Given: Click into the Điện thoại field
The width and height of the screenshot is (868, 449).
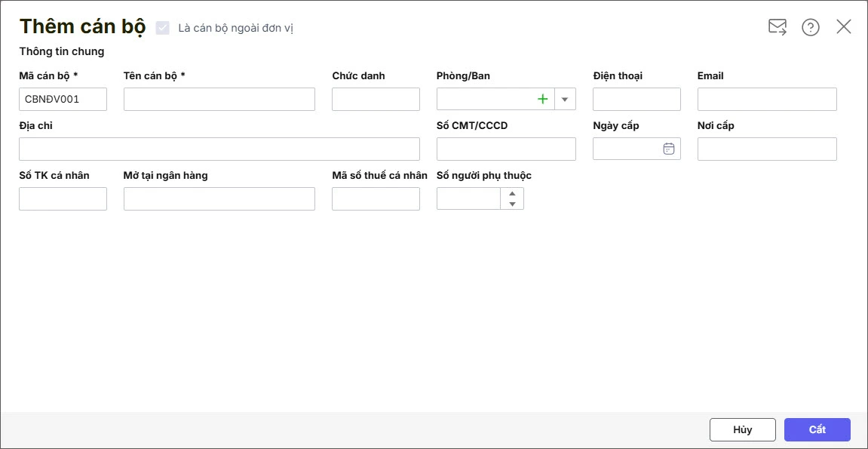Looking at the screenshot, I should [636, 99].
